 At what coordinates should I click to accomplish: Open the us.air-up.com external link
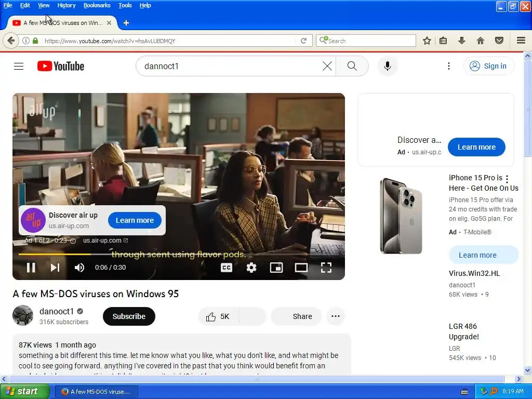point(105,241)
